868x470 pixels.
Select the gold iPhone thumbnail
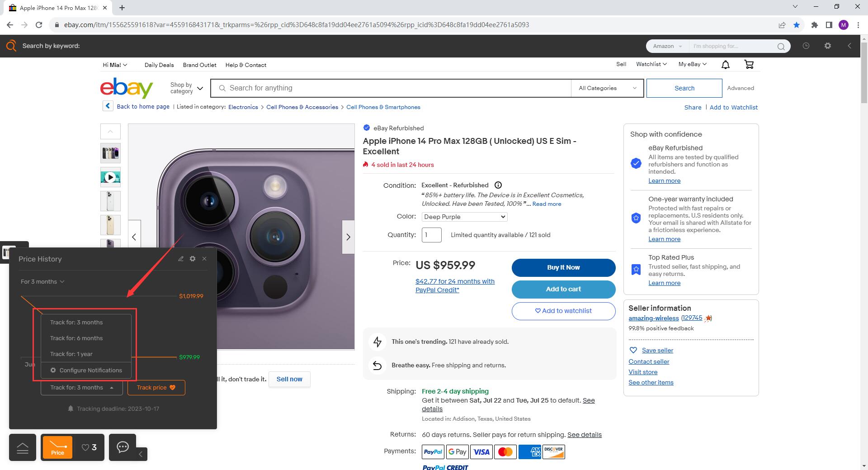pyautogui.click(x=110, y=225)
